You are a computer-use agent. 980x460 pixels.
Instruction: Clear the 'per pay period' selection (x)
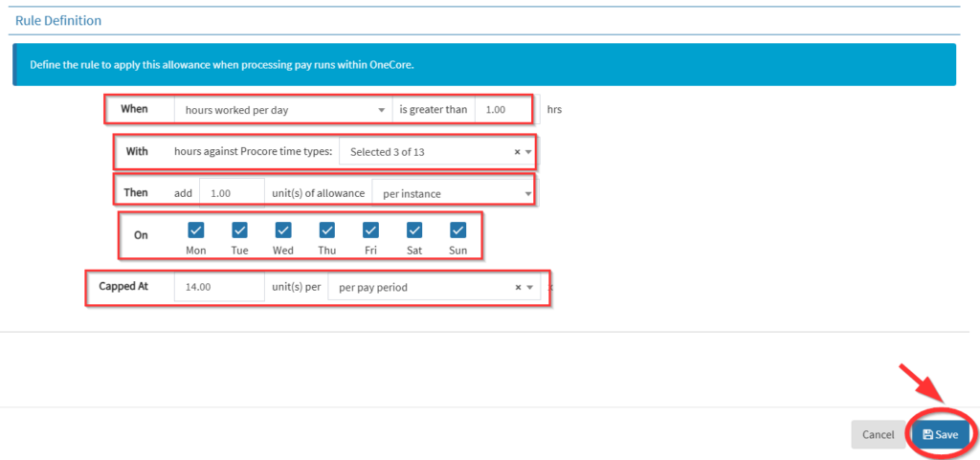517,287
